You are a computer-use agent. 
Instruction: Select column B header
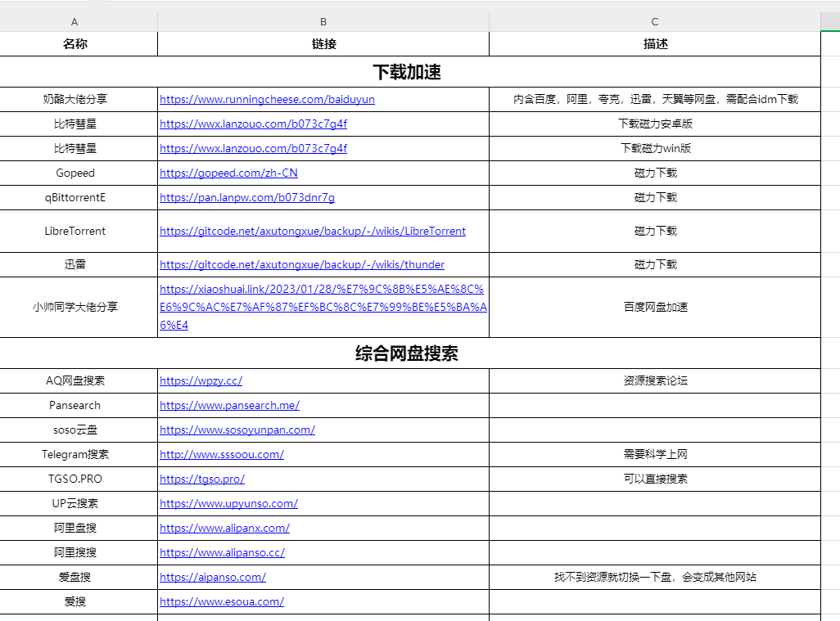click(x=323, y=21)
